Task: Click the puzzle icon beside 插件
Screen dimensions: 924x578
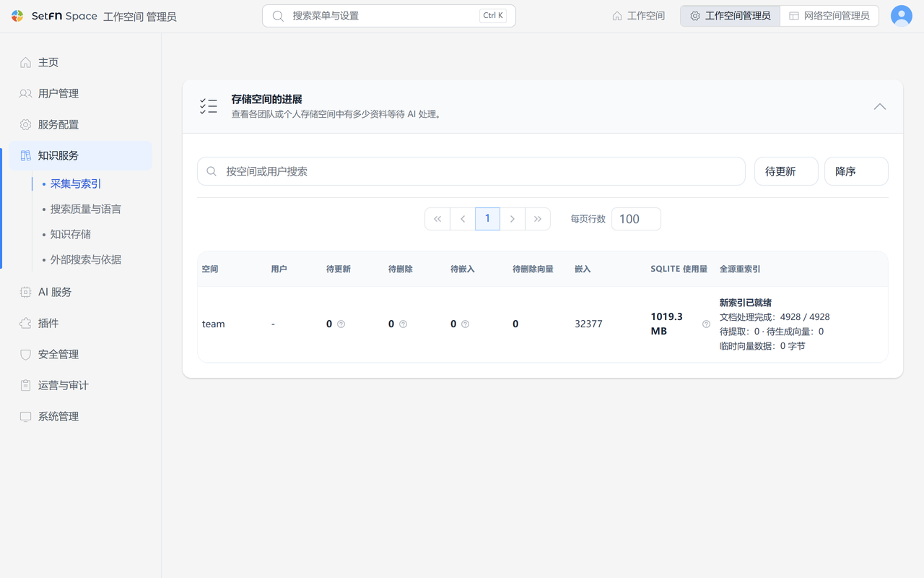Action: (x=25, y=323)
